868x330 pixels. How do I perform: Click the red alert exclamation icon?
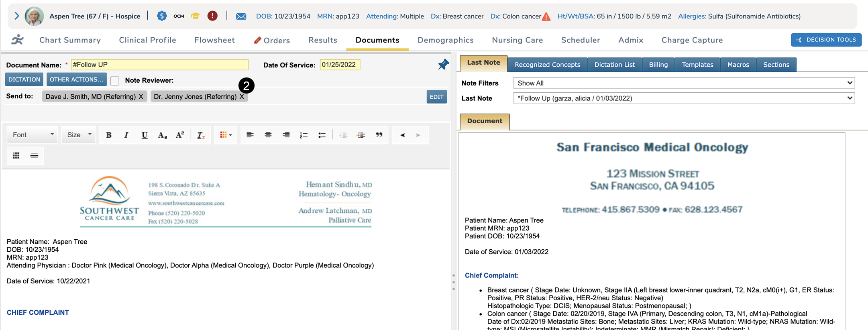tap(212, 16)
